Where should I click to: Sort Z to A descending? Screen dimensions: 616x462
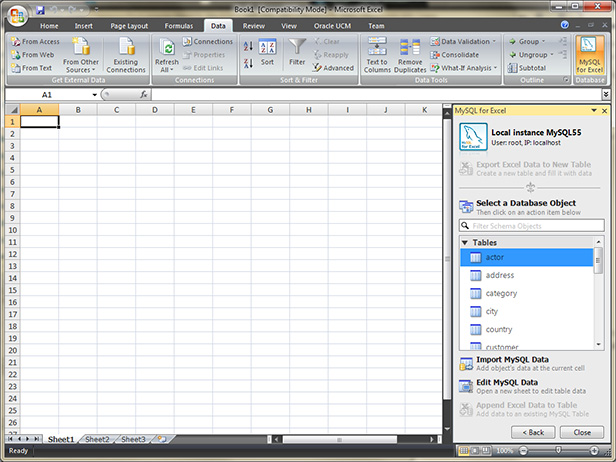tap(248, 63)
